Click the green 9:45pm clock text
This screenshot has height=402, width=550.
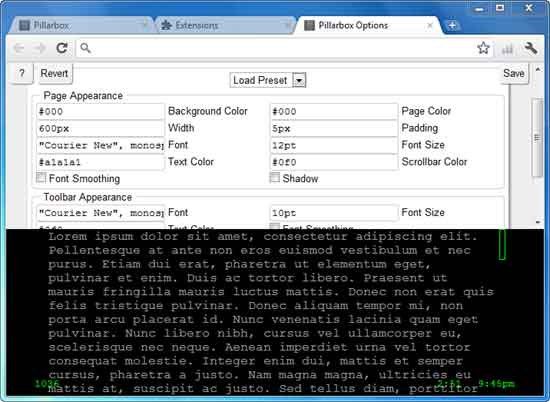pyautogui.click(x=497, y=383)
